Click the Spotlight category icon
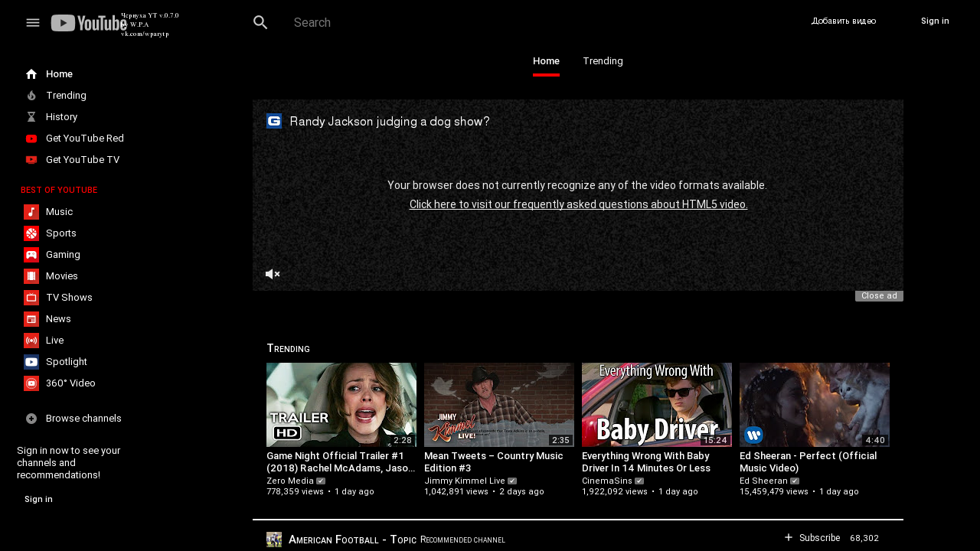Screen dimensions: 980x551 click(x=31, y=362)
